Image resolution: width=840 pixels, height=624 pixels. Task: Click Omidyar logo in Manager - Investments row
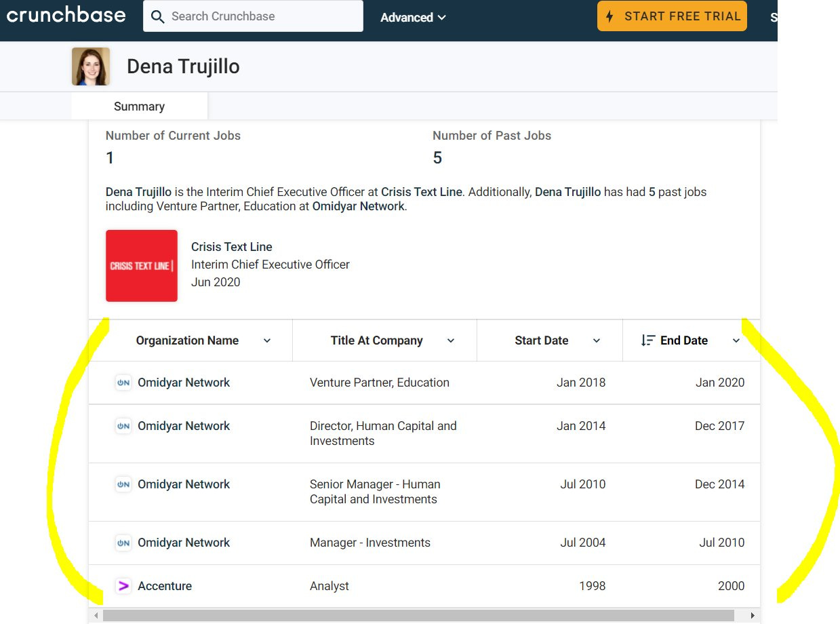123,543
